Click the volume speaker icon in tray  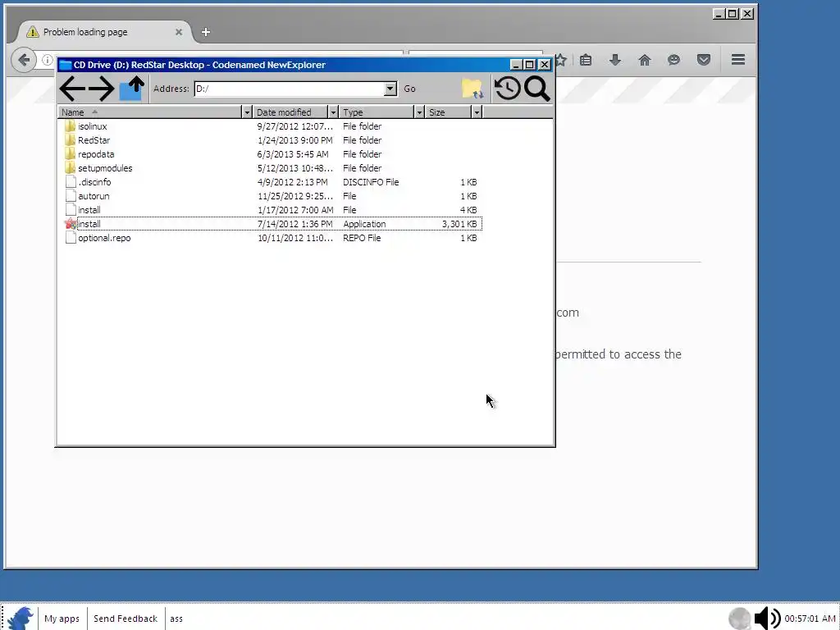click(x=767, y=619)
